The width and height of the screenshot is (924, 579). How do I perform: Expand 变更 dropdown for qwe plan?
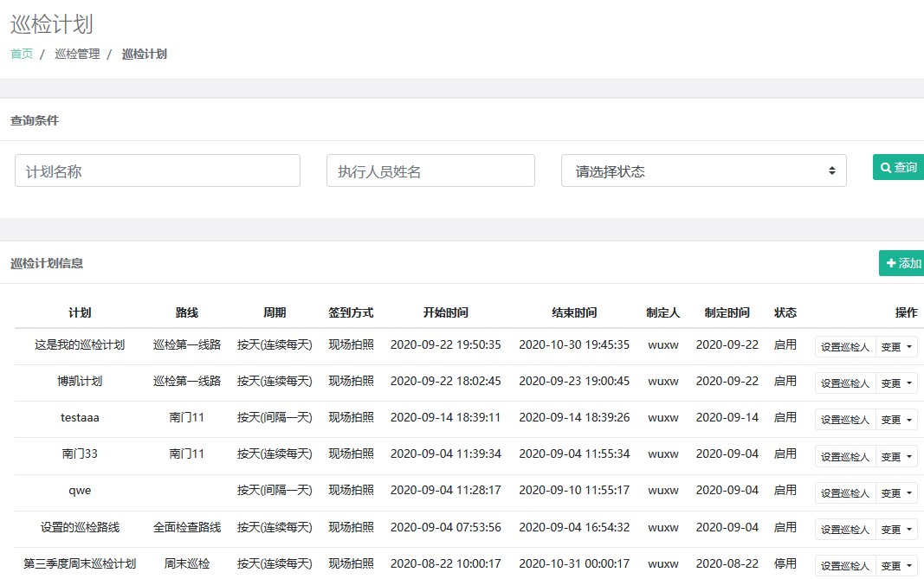coord(896,493)
